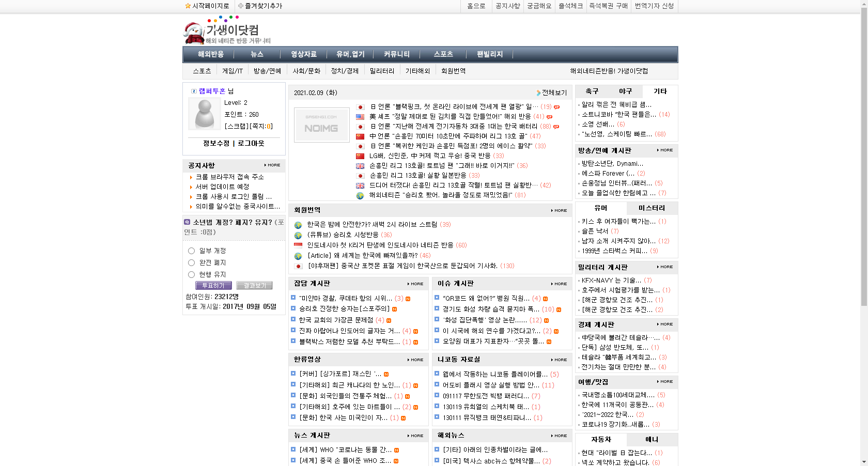Click the scrollbar down arrow
Image resolution: width=868 pixels, height=466 pixels.
click(x=864, y=462)
